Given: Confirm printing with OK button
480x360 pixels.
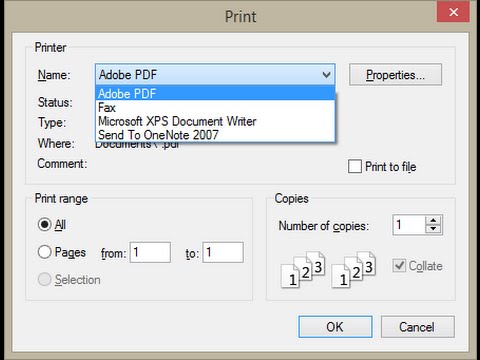Looking at the screenshot, I should coord(335,327).
